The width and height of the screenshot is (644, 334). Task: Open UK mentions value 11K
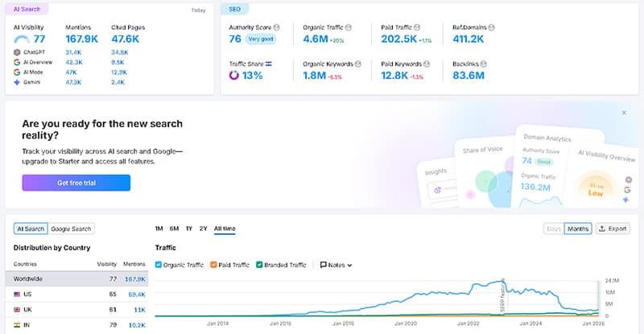pos(139,310)
